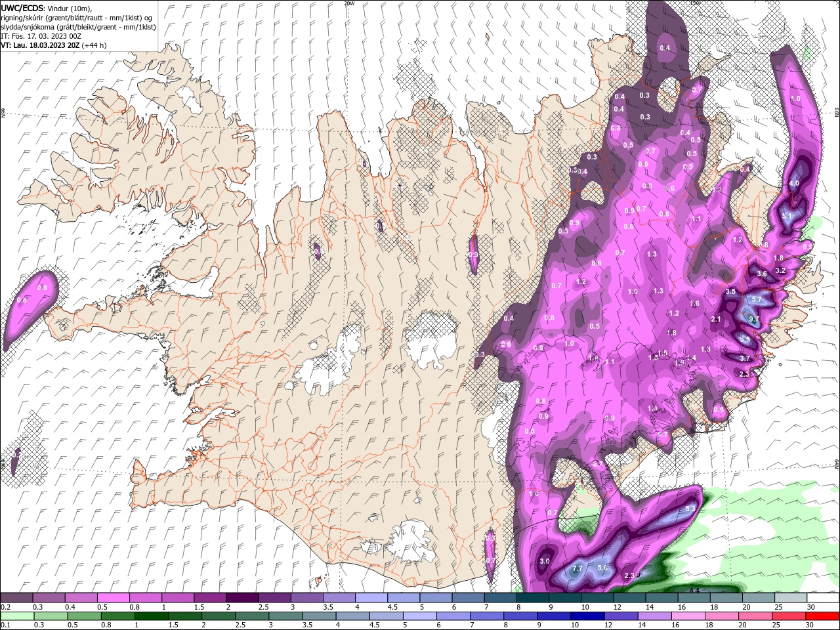The height and width of the screenshot is (630, 840).
Task: Click the pale grey 25–30 swatch in the top legend row
Action: [x=791, y=598]
